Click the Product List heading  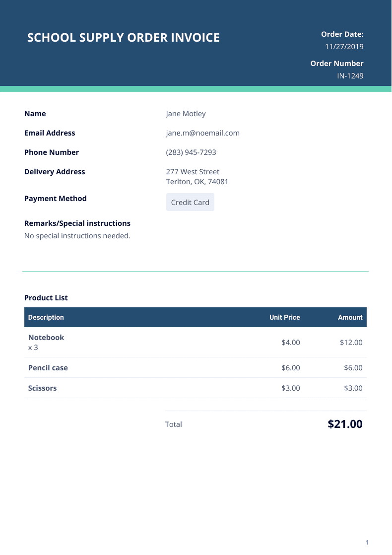point(46,298)
